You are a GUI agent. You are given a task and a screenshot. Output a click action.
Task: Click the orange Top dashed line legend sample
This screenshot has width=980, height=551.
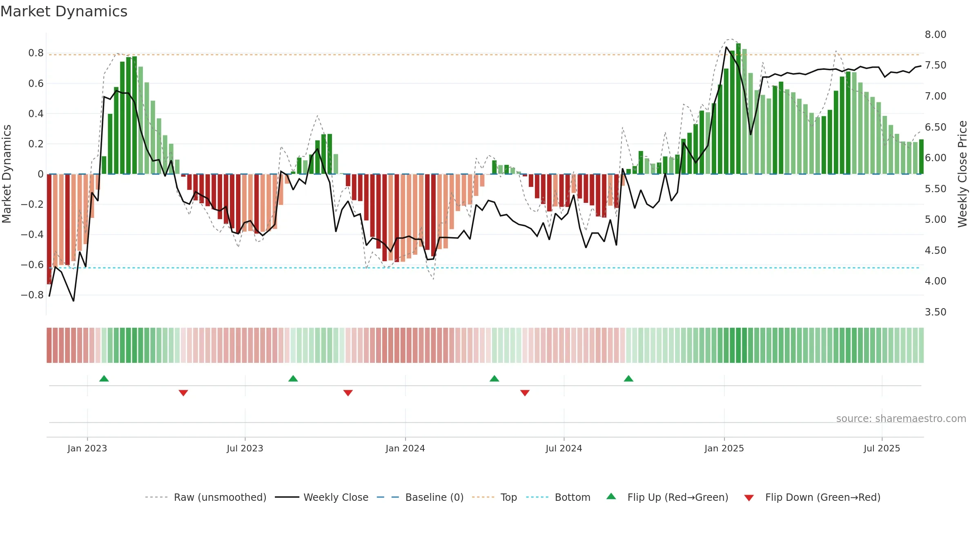pyautogui.click(x=483, y=497)
